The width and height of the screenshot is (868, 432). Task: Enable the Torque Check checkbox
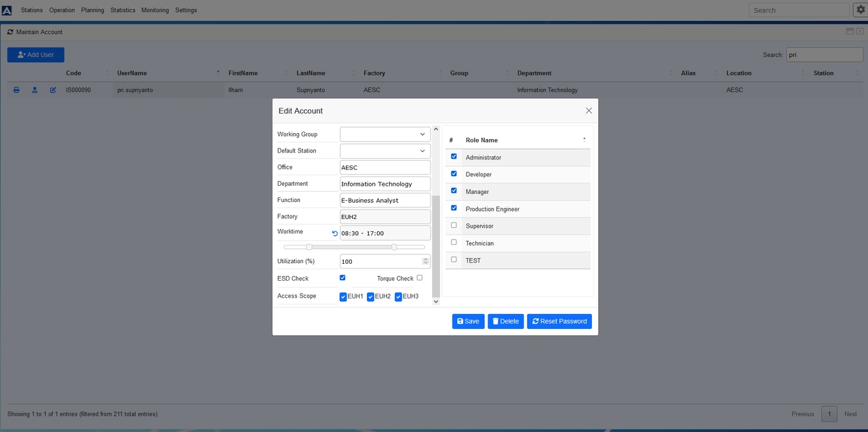pyautogui.click(x=420, y=277)
